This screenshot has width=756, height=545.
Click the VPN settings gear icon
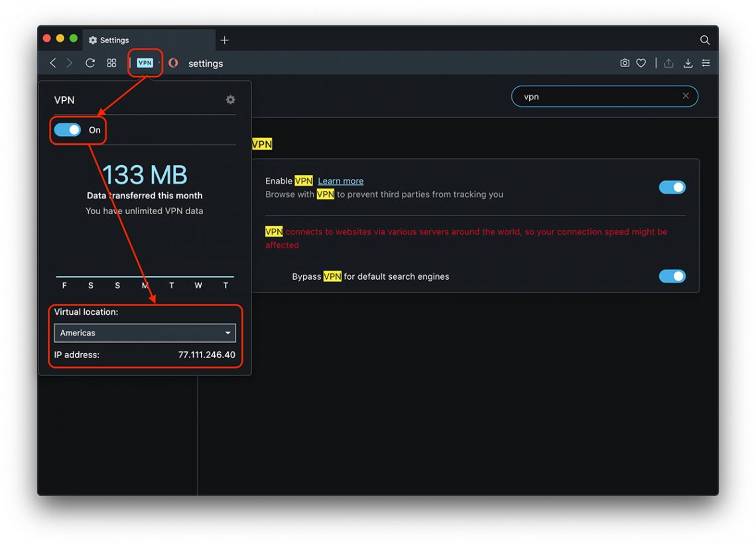(230, 99)
